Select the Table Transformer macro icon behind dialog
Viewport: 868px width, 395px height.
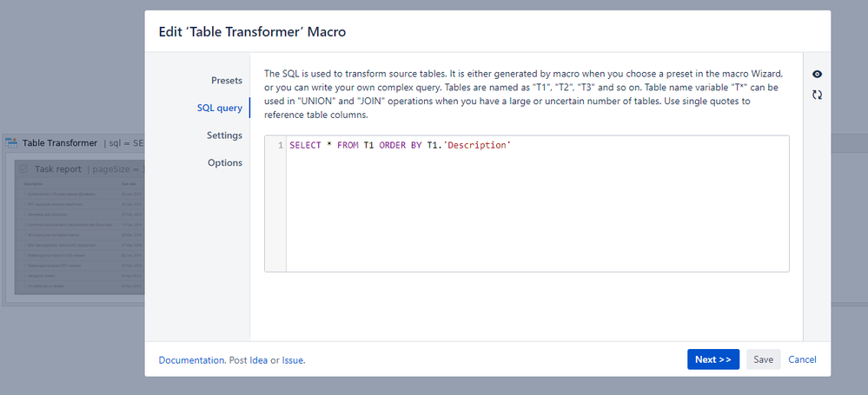tap(11, 142)
